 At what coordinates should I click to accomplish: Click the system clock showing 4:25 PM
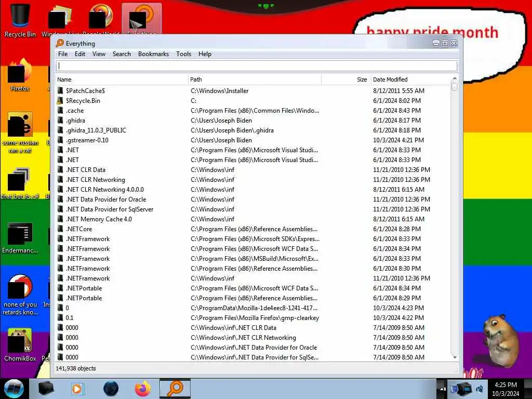(x=506, y=385)
